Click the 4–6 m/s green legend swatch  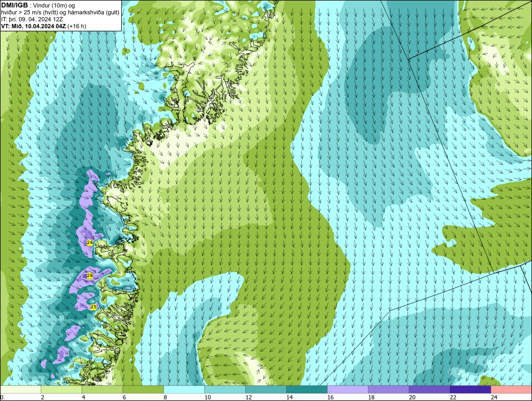pos(102,389)
